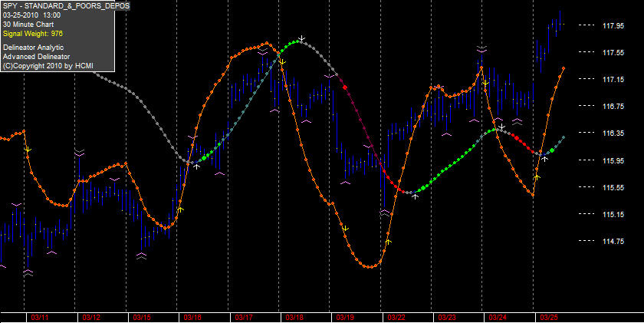Viewport: 644px width, 323px height.
Task: Click the yellow up arrow on 03/22
Action: [389, 242]
